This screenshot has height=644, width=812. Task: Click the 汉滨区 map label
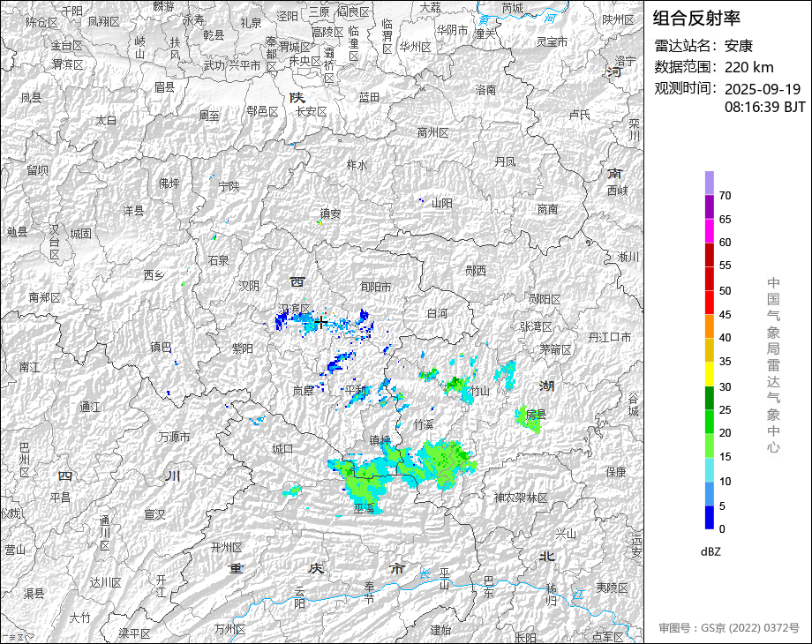point(294,309)
